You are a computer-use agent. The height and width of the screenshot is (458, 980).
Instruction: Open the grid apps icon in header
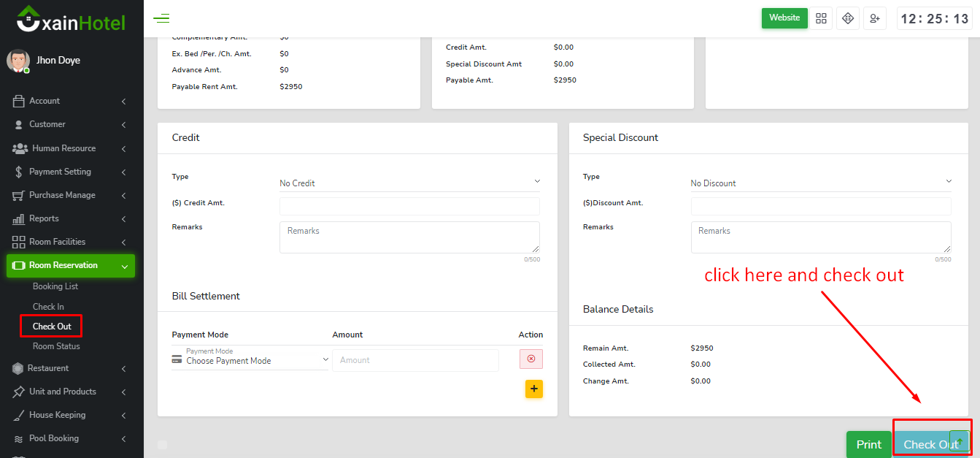tap(822, 18)
